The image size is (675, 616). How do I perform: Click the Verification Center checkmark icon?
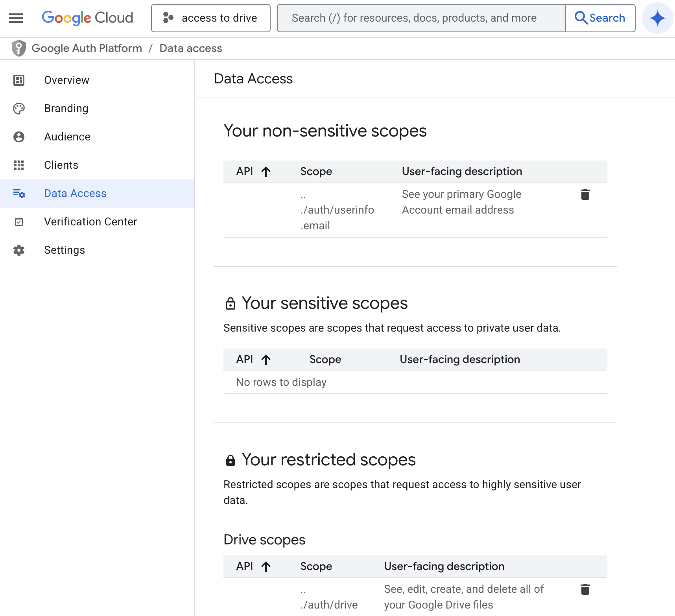(x=18, y=221)
